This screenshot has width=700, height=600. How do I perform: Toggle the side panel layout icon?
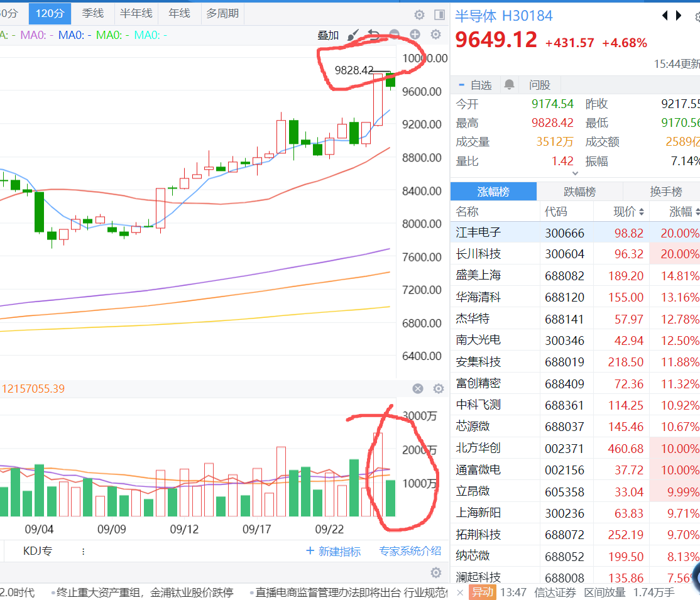click(x=439, y=14)
